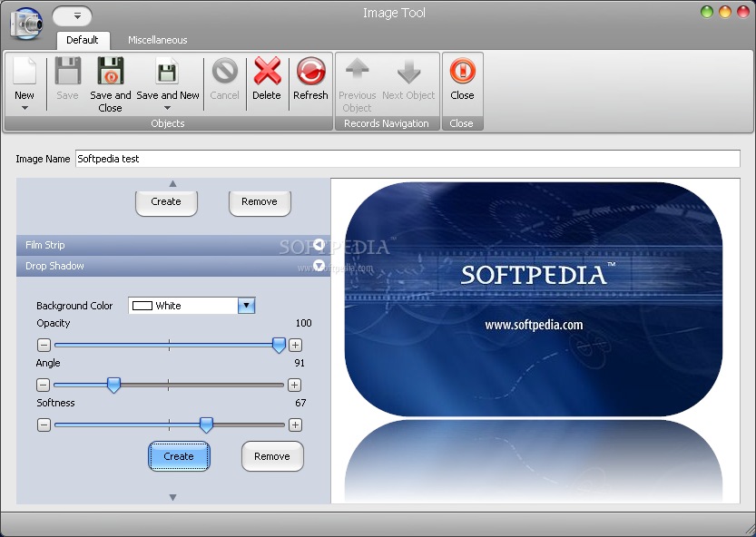Viewport: 756px width, 537px height.
Task: Increase Softness with plus button
Action: click(x=296, y=425)
